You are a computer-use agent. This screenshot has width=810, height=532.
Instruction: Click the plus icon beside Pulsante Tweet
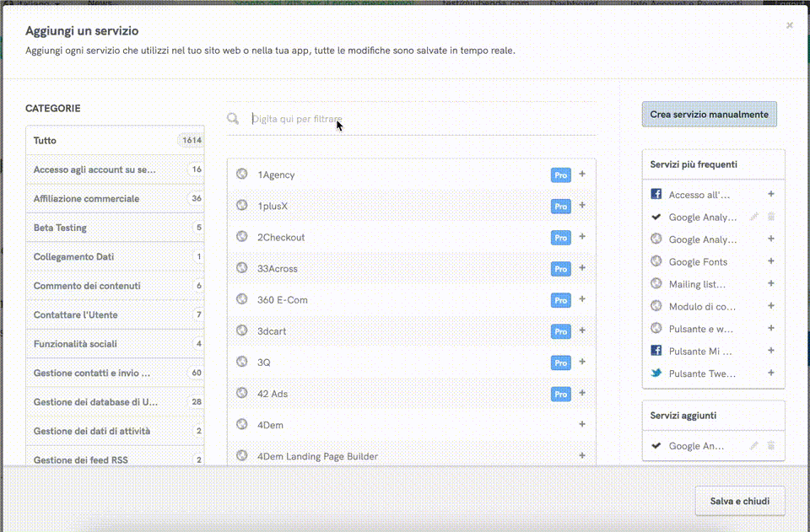click(771, 373)
